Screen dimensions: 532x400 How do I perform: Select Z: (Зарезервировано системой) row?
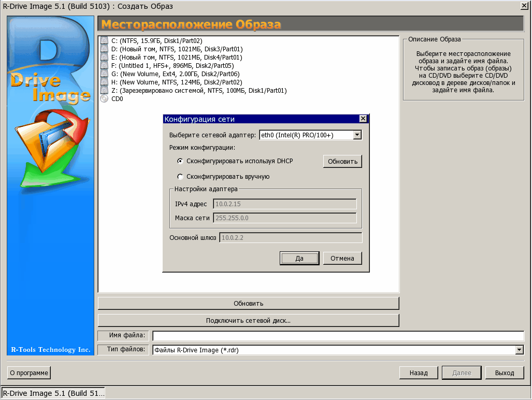pos(199,91)
